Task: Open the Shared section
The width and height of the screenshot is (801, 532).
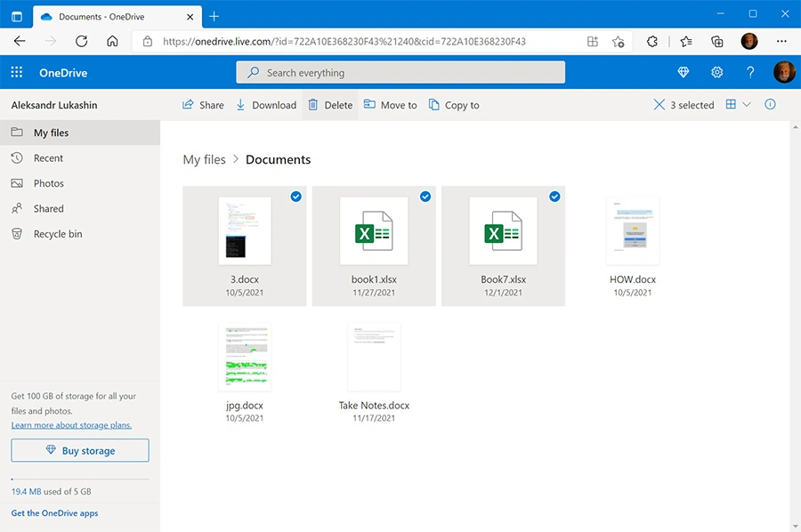Action: [80, 209]
